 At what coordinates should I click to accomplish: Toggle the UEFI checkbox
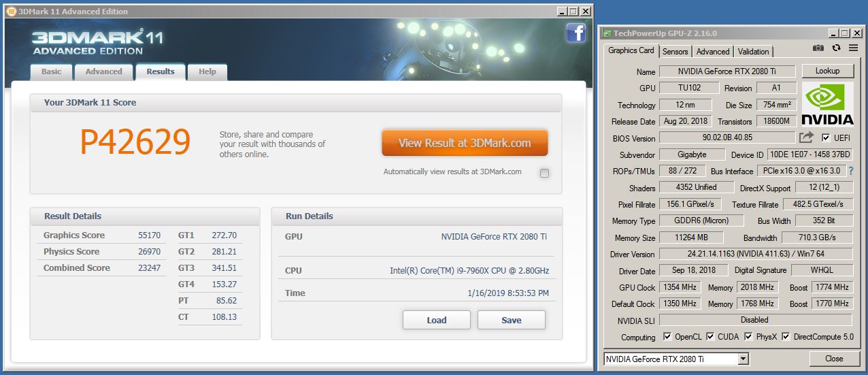[826, 137]
